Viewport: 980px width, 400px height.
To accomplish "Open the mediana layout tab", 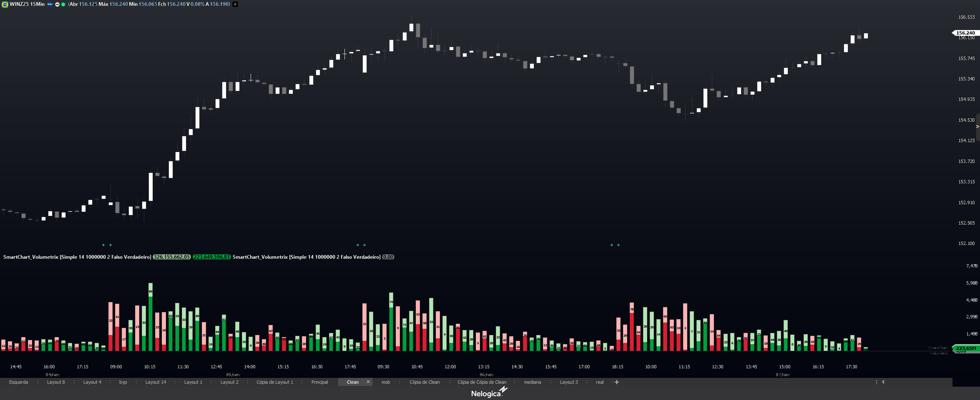I will tap(532, 382).
